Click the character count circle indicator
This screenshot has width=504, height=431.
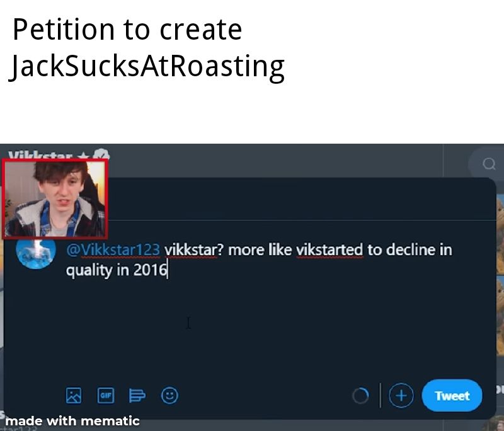360,396
